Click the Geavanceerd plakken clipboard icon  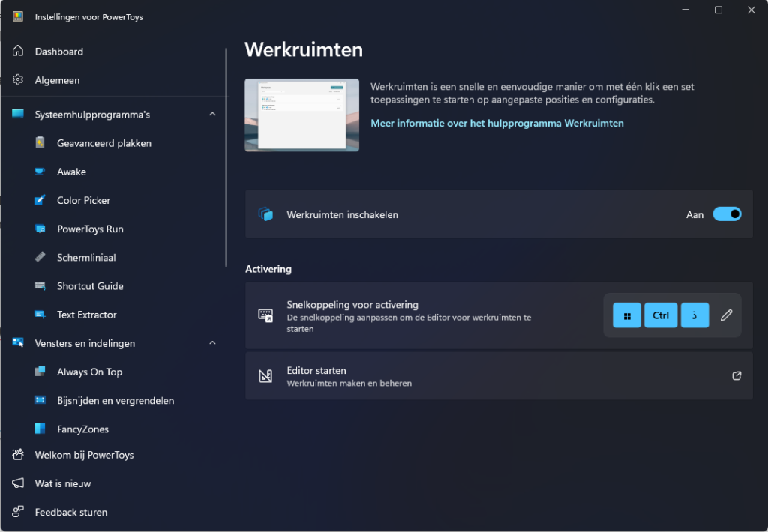tap(40, 143)
